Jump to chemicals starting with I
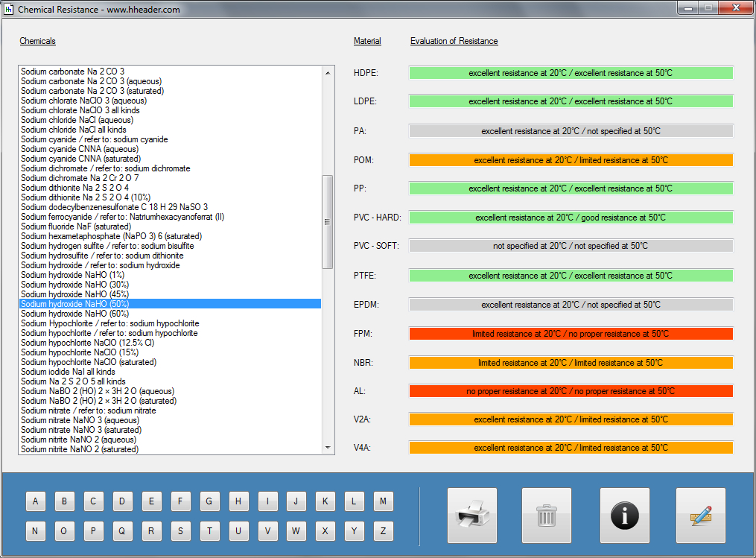Screen dimensions: 756x558 coord(267,501)
